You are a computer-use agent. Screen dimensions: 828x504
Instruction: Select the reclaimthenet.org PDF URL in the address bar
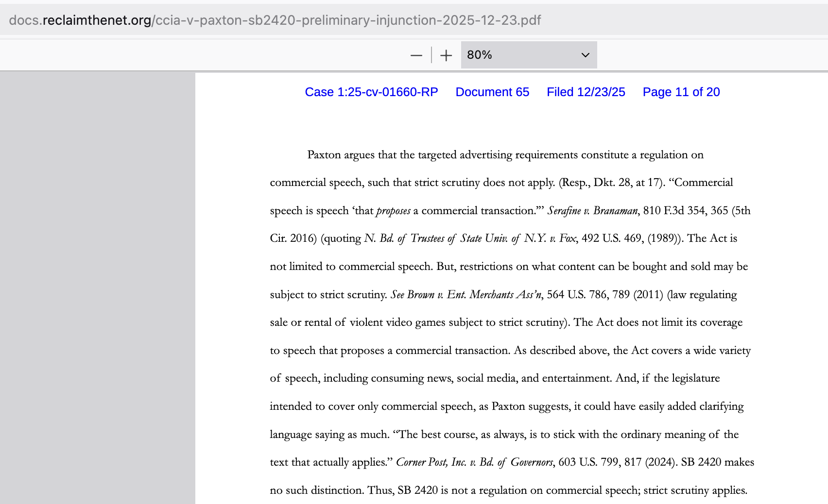(x=275, y=20)
